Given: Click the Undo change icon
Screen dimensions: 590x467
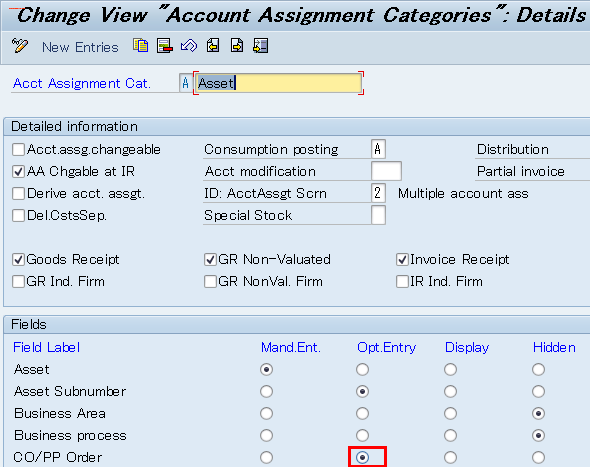Looking at the screenshot, I should (x=189, y=46).
